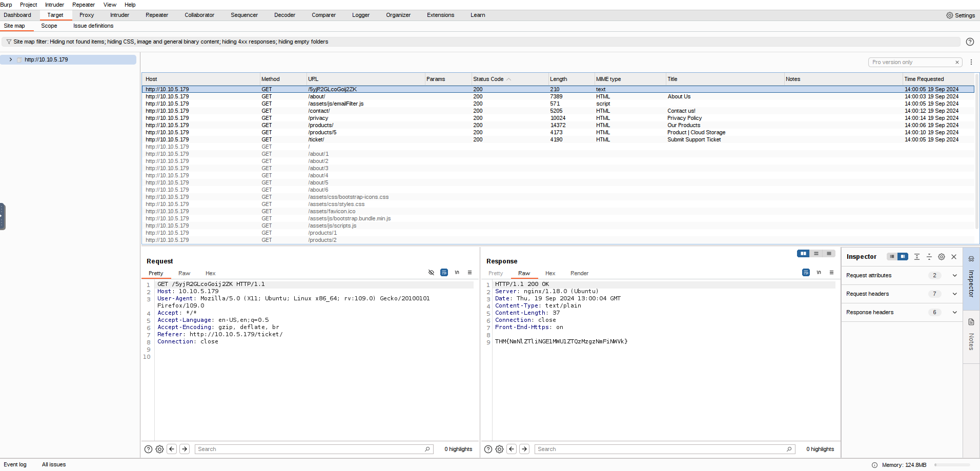Switch to the Proxy tab
Image resolution: width=980 pixels, height=471 pixels.
pyautogui.click(x=87, y=15)
